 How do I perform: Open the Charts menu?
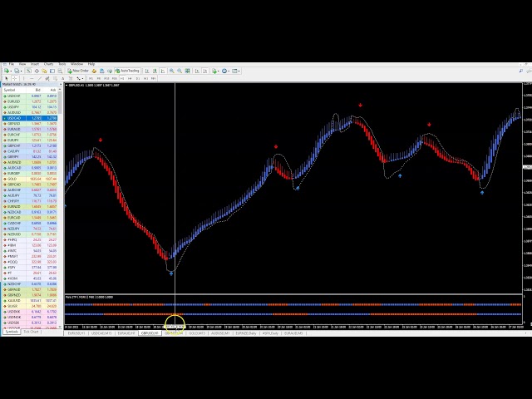pos(48,64)
